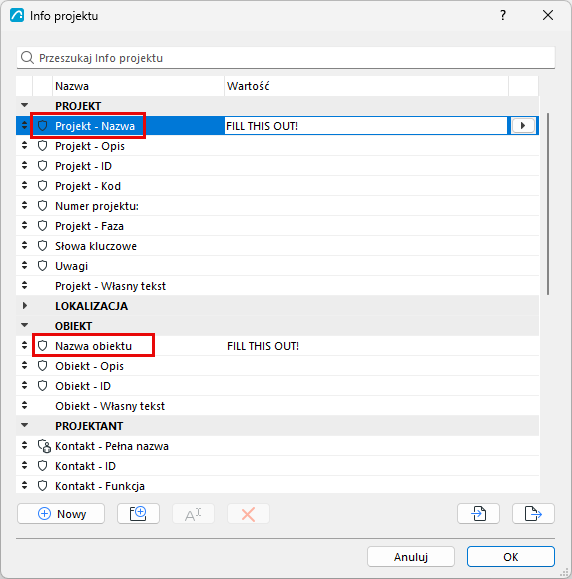The image size is (572, 579).
Task: Close the Info projektu dialog
Action: click(548, 15)
